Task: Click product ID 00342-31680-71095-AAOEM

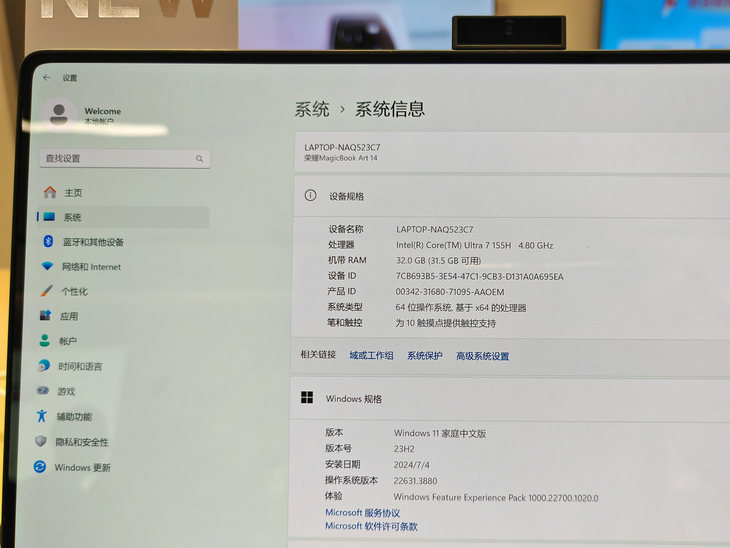Action: pyautogui.click(x=450, y=292)
